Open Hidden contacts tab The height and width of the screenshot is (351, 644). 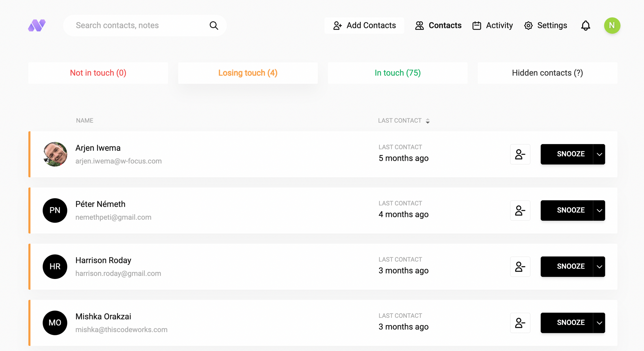click(x=547, y=73)
